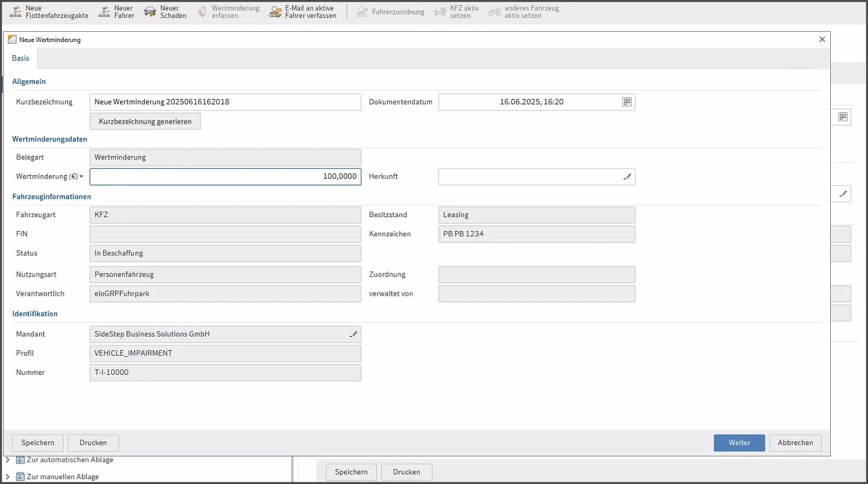
Task: Click Kurzbezeichnung generieren button
Action: tap(145, 121)
